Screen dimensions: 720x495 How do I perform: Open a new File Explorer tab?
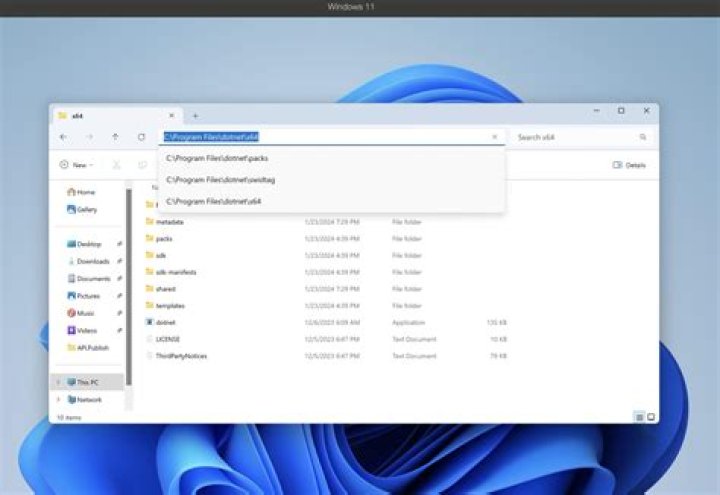(195, 116)
